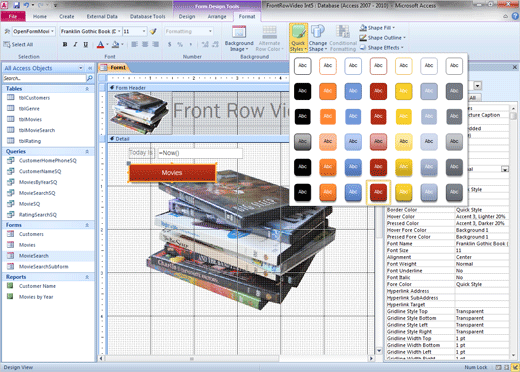Open the Help question mark icon
The width and height of the screenshot is (520, 372).
click(515, 16)
